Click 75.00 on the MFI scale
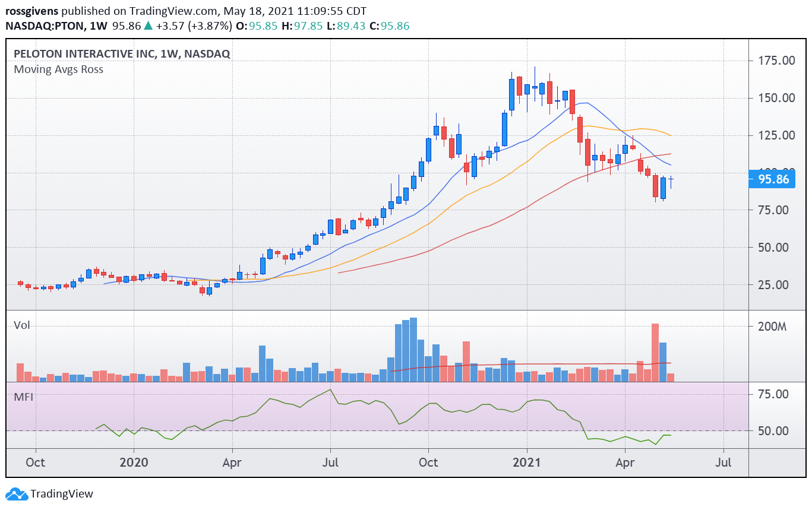 [x=773, y=394]
